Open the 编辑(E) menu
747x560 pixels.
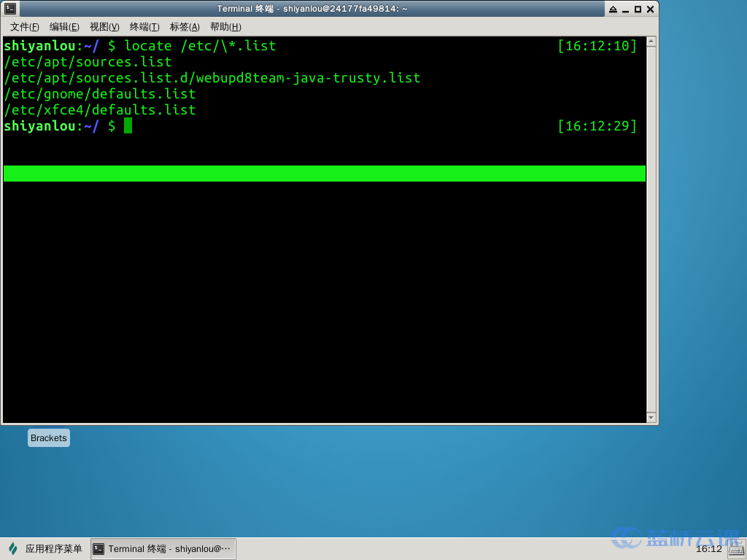(64, 27)
